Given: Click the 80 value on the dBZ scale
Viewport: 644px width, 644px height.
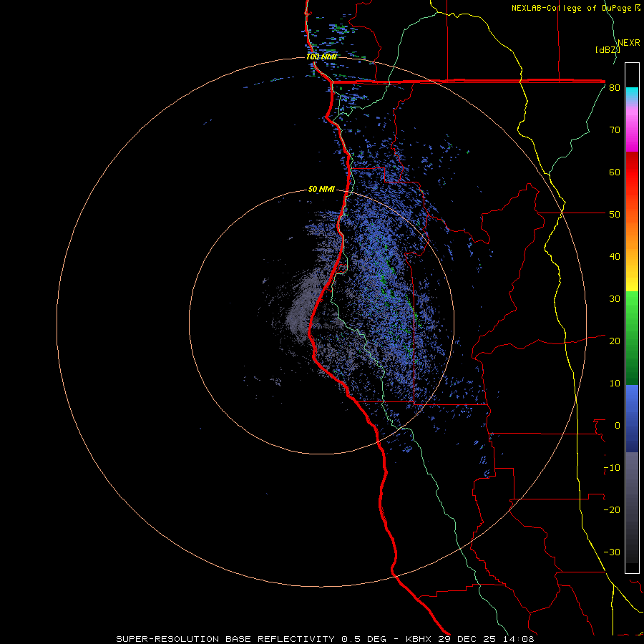Looking at the screenshot, I should [615, 88].
